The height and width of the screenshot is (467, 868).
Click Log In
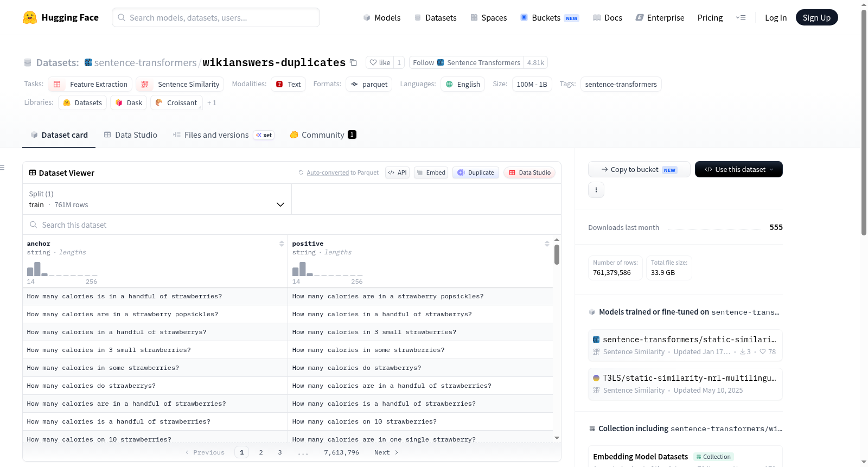(x=776, y=18)
